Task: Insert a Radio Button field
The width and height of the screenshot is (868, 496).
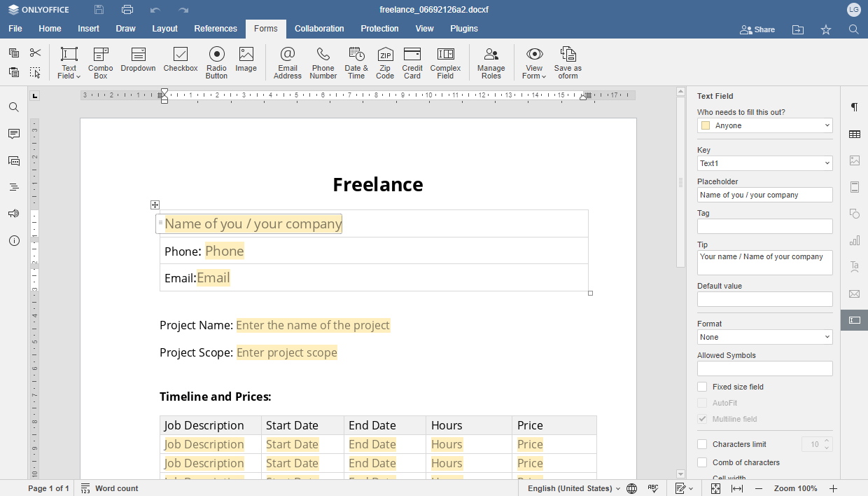Action: [216, 62]
